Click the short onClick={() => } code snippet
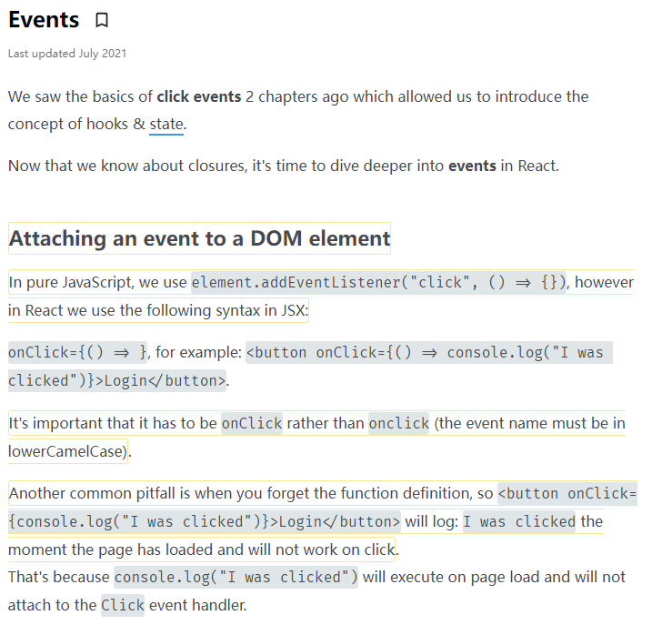Image resolution: width=672 pixels, height=625 pixels. coord(78,352)
